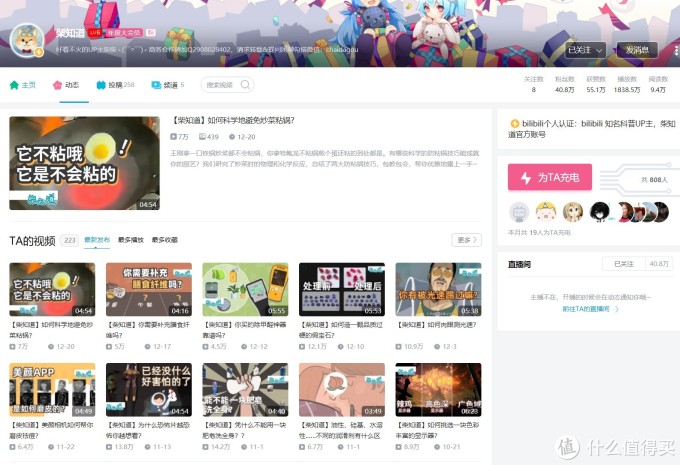
Task: Open the soap bar 04:40 video thumbnail
Action: click(245, 390)
